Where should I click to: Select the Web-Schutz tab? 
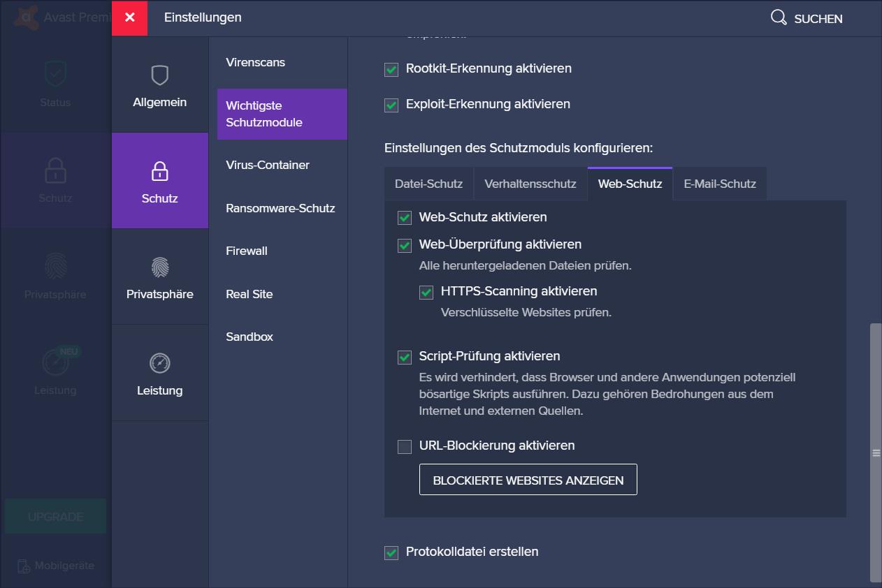pos(630,184)
